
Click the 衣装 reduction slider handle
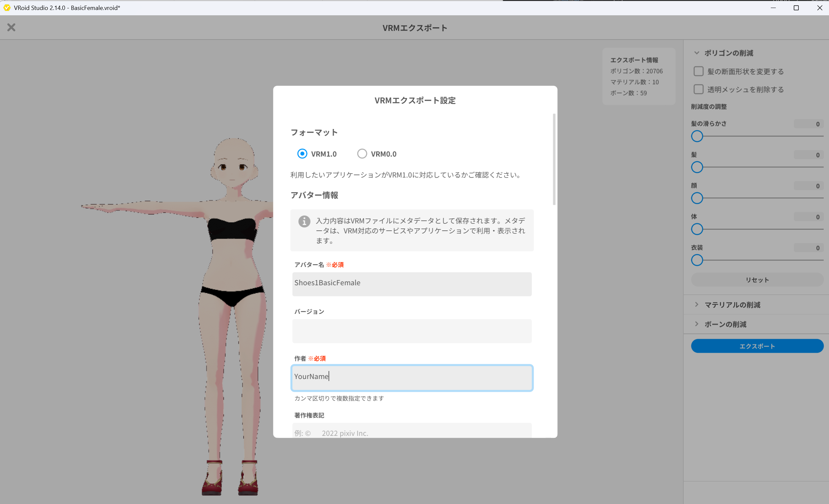[697, 260]
